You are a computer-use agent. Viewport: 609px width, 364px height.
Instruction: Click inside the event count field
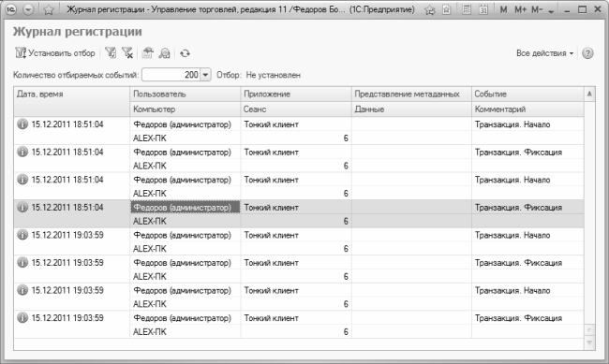click(x=171, y=75)
